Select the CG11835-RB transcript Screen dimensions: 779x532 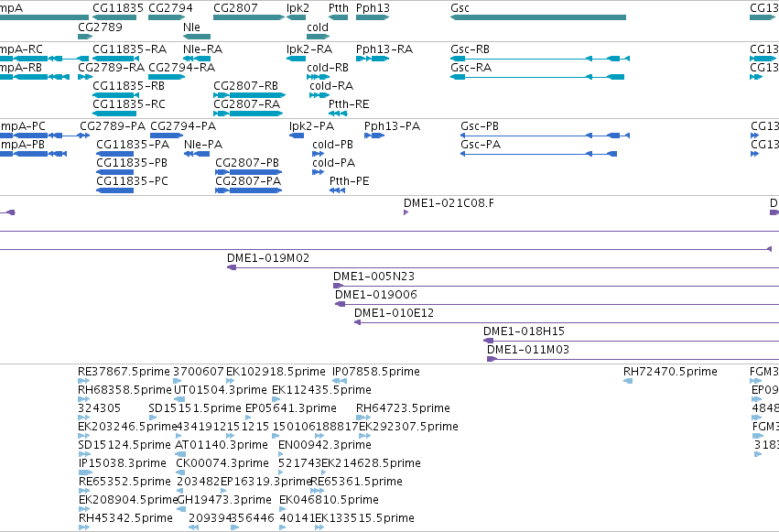coord(114,95)
